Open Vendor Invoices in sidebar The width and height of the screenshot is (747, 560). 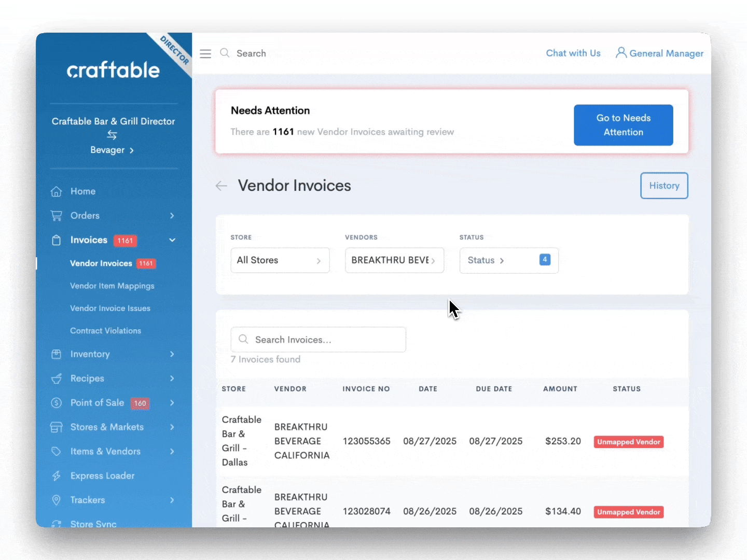pos(101,263)
